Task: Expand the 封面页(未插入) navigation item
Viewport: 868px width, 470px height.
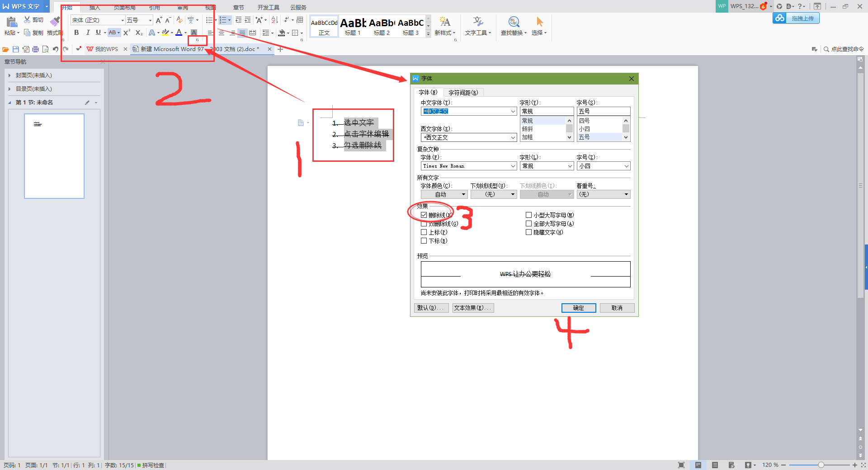Action: (x=9, y=75)
